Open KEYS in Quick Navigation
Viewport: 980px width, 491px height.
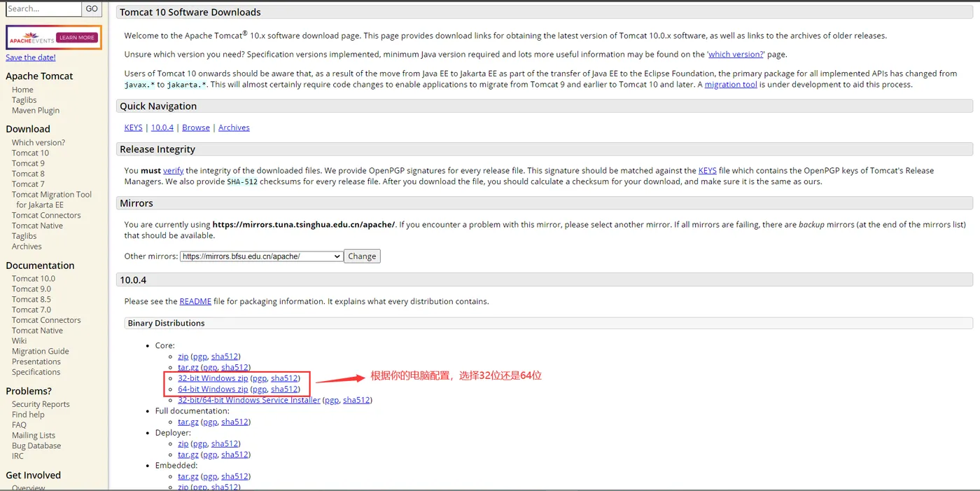click(x=133, y=127)
